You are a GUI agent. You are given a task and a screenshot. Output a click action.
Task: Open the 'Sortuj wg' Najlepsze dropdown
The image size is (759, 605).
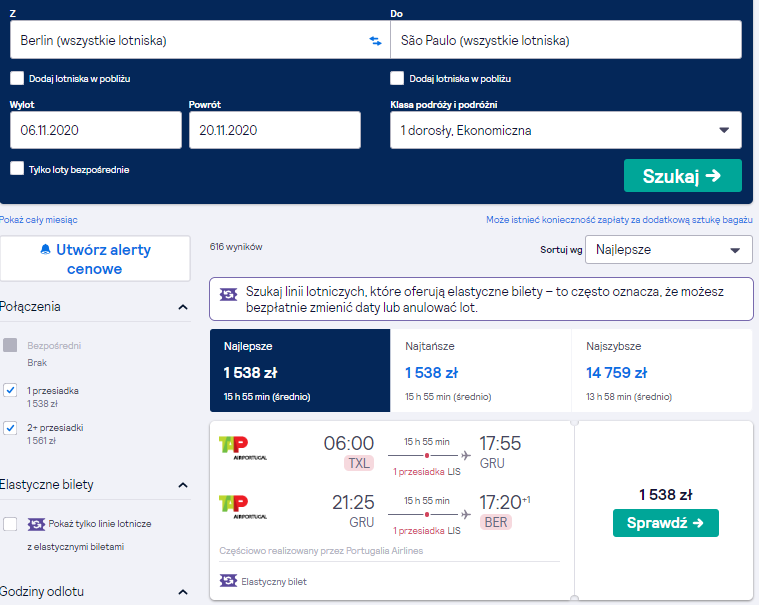tap(668, 250)
